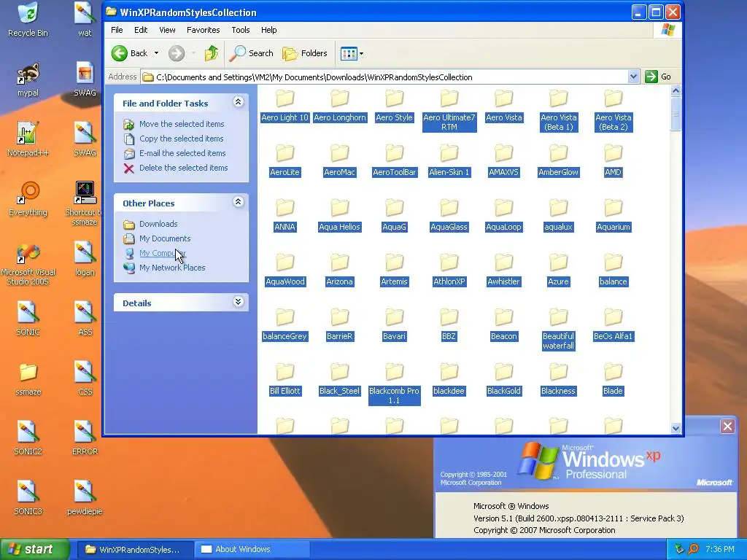Click the Go button next to address
Screen dimensions: 747x560
pyautogui.click(x=658, y=77)
